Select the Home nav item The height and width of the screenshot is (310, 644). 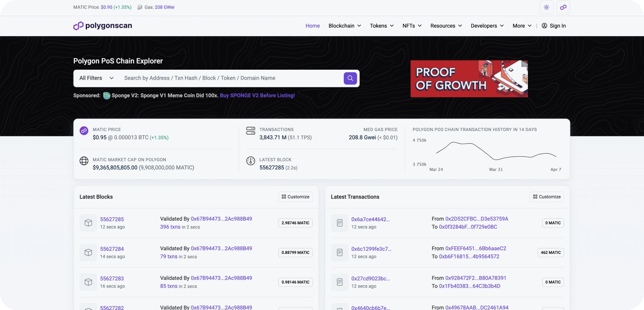pyautogui.click(x=312, y=26)
